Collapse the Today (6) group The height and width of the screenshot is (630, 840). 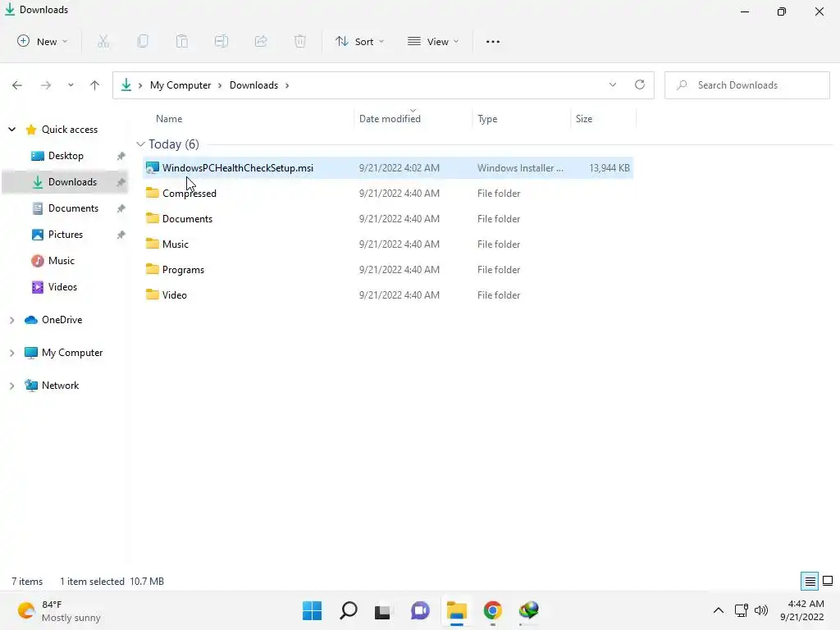pos(140,144)
